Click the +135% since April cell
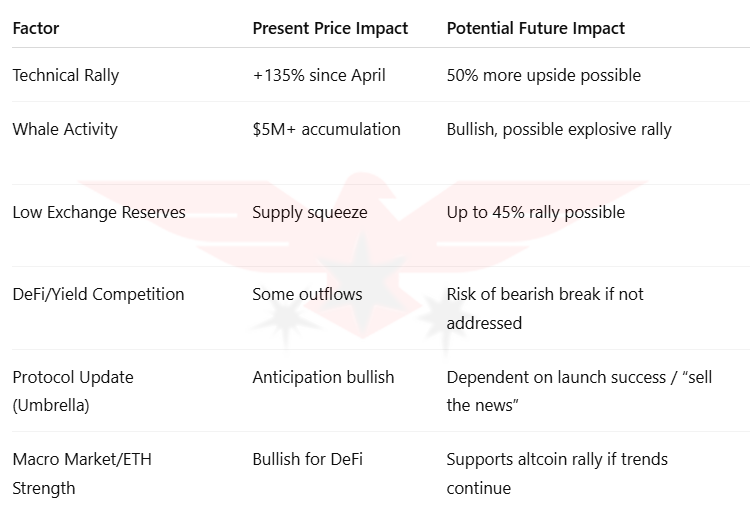 (319, 76)
